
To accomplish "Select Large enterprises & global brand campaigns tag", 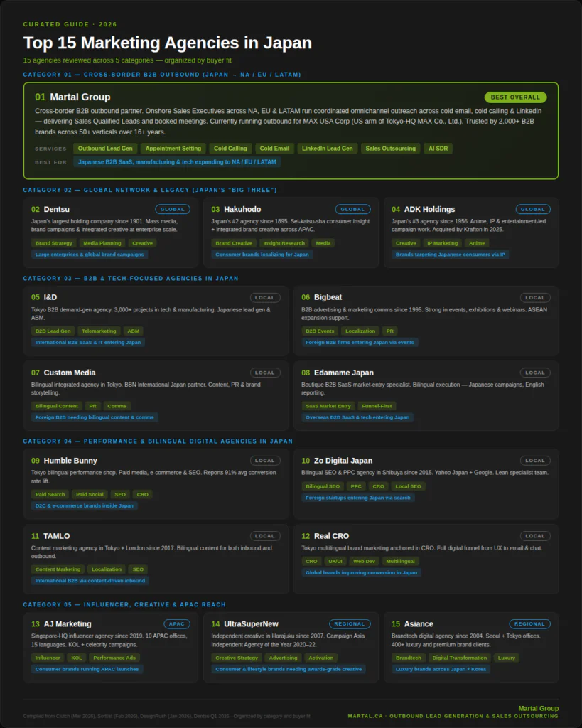I will 90,255.
